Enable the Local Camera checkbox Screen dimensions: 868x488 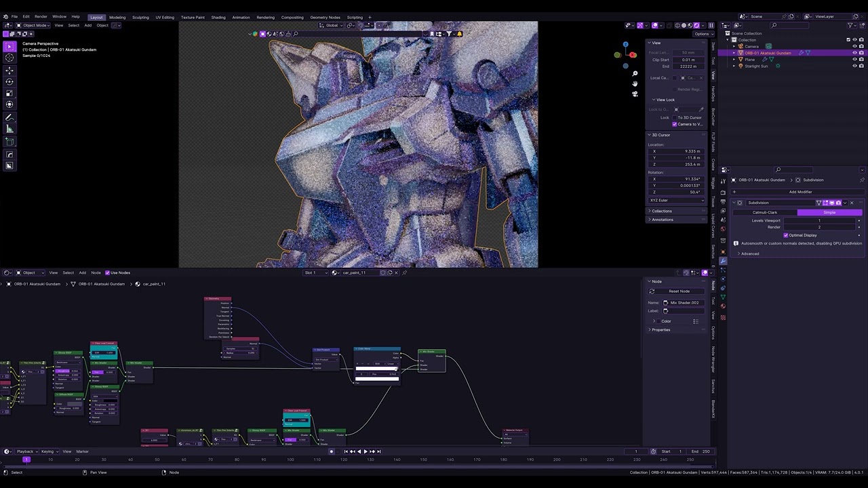coord(675,78)
